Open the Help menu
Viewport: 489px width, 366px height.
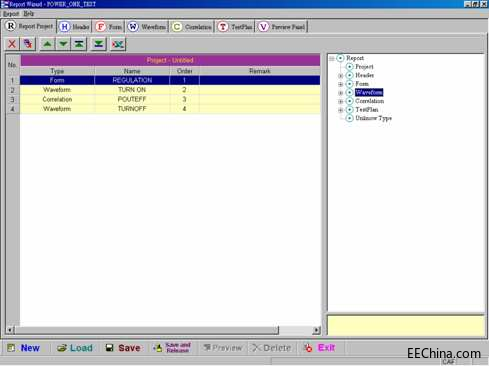(x=29, y=14)
